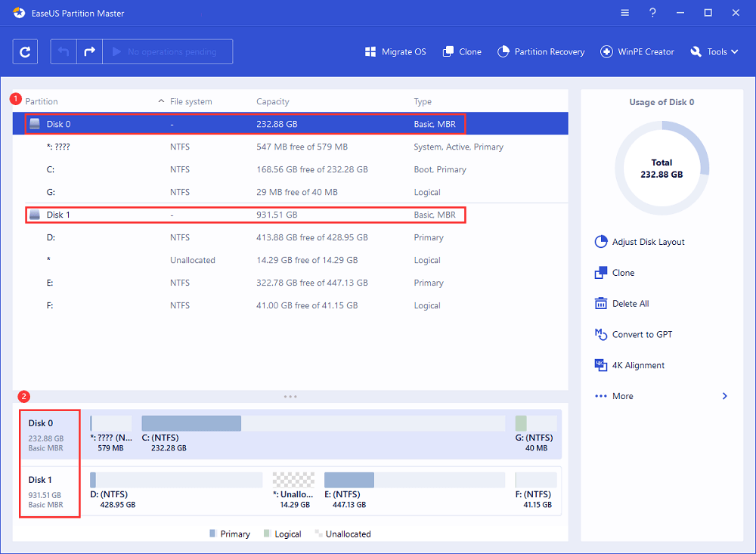This screenshot has width=756, height=554.
Task: Click the Clone icon in top toolbar
Action: click(448, 51)
